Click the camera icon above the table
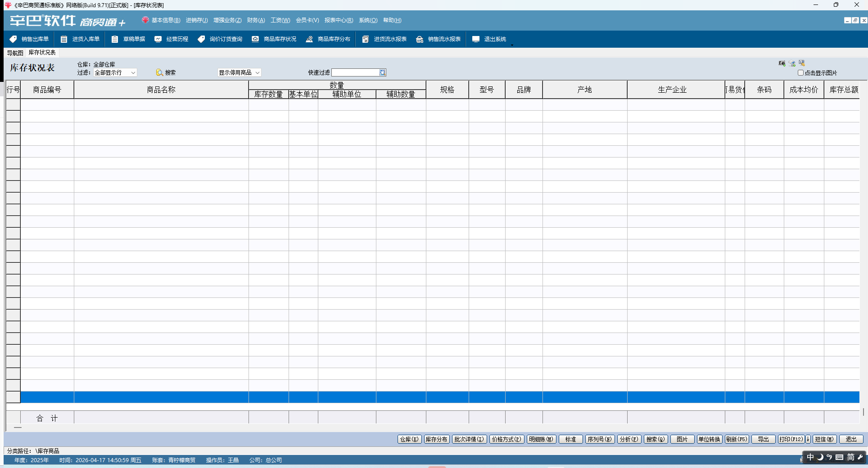 pyautogui.click(x=782, y=63)
